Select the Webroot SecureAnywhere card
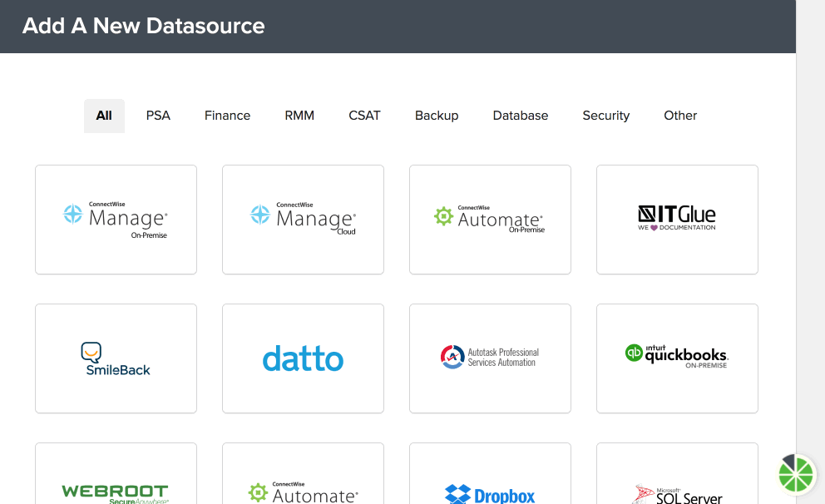 116,473
